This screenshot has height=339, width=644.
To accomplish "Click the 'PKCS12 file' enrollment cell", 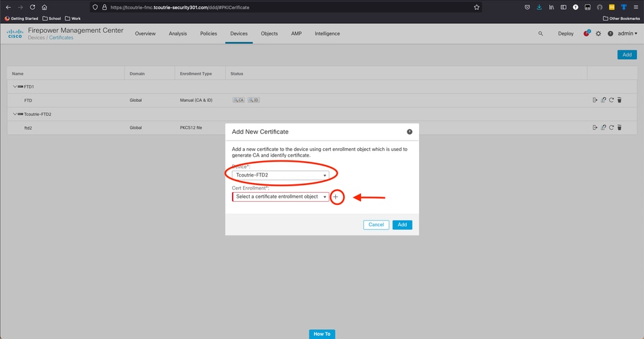I will coord(191,128).
